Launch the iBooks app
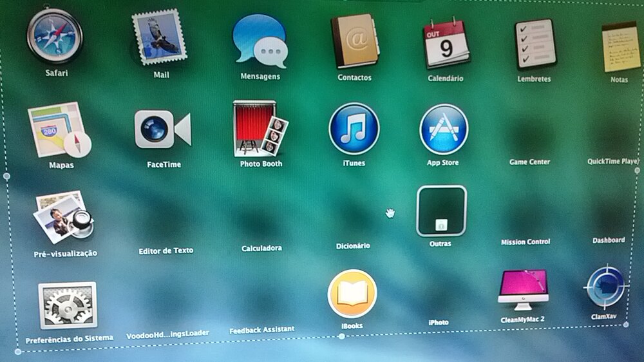 (x=352, y=294)
